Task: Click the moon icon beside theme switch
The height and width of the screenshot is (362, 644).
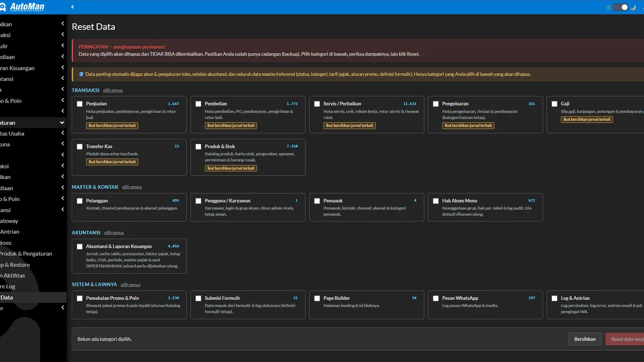Action: click(x=633, y=8)
